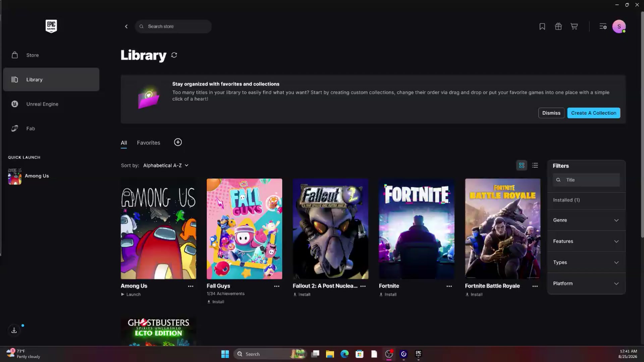Click the Fortnite Battle Royale title text

[x=492, y=286]
